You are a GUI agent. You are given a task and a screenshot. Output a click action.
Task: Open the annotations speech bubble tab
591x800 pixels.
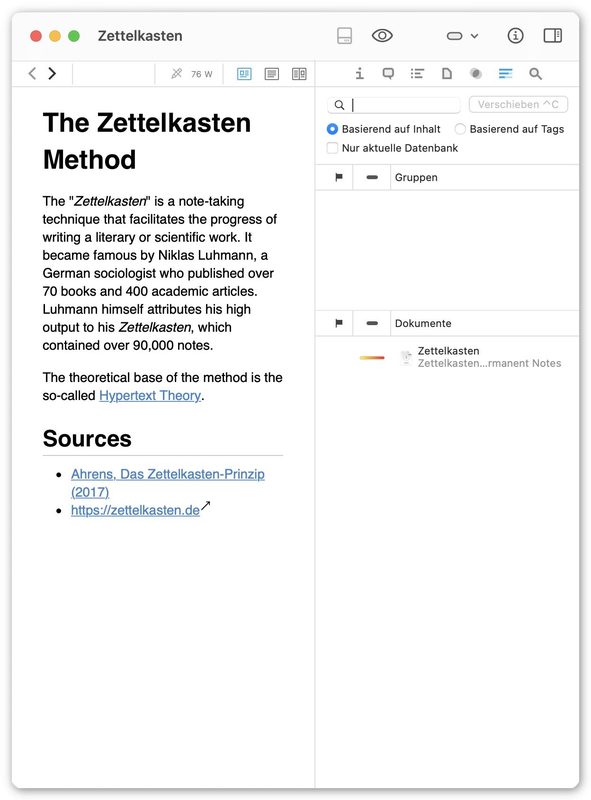pos(388,74)
